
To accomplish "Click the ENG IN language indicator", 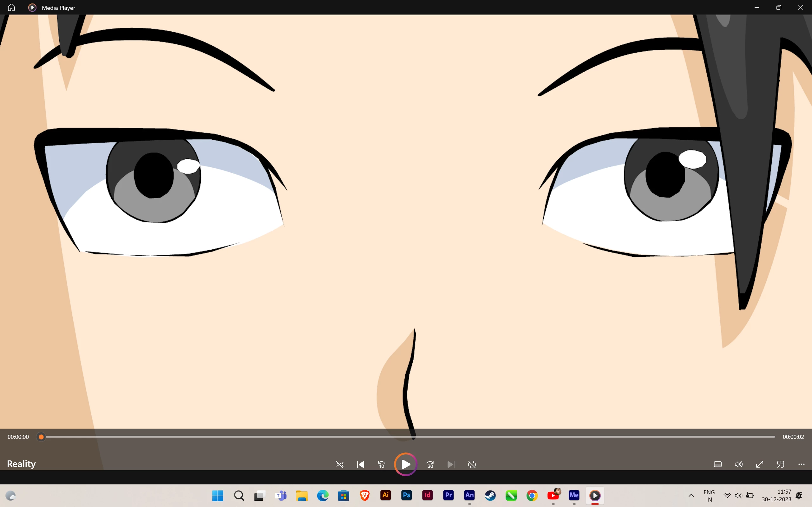I will [x=709, y=496].
